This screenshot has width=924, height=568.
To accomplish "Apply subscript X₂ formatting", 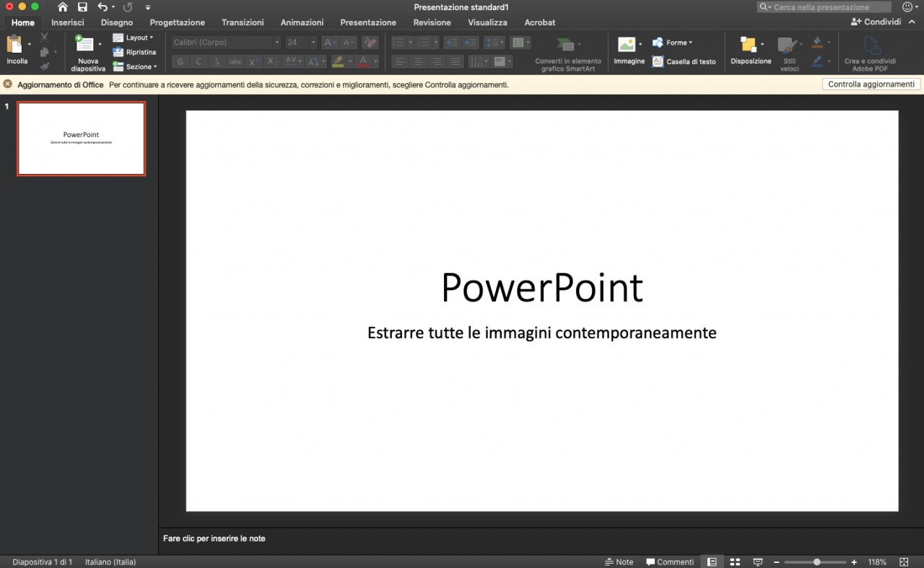I will (272, 62).
